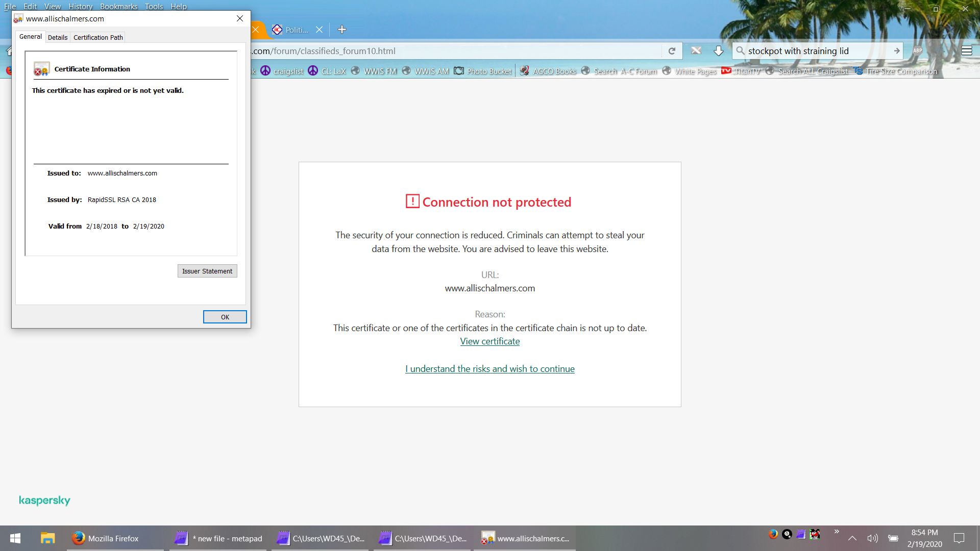
Task: Click the Adblock Plus ABP icon
Action: [x=917, y=51]
